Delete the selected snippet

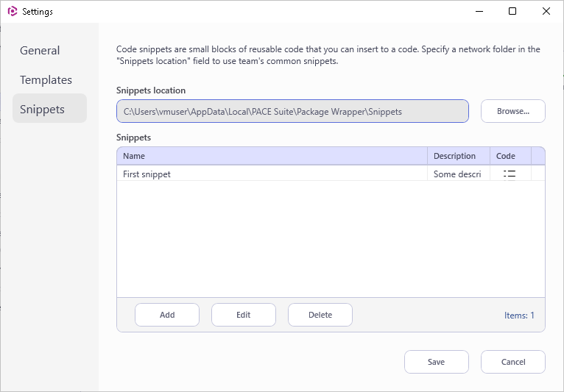click(320, 315)
